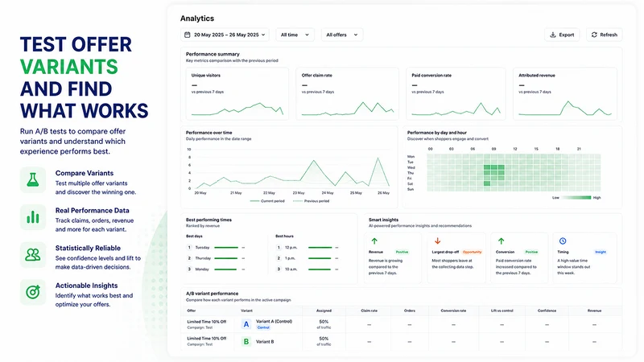This screenshot has height=362, width=644.
Task: Open the Paid conversion rate summary card
Action: 456,94
